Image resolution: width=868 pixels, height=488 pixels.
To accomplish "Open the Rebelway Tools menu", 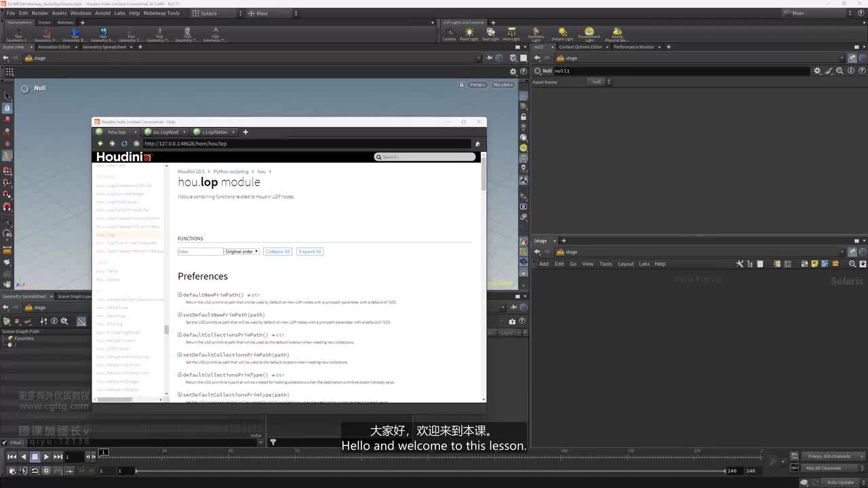I will click(161, 13).
